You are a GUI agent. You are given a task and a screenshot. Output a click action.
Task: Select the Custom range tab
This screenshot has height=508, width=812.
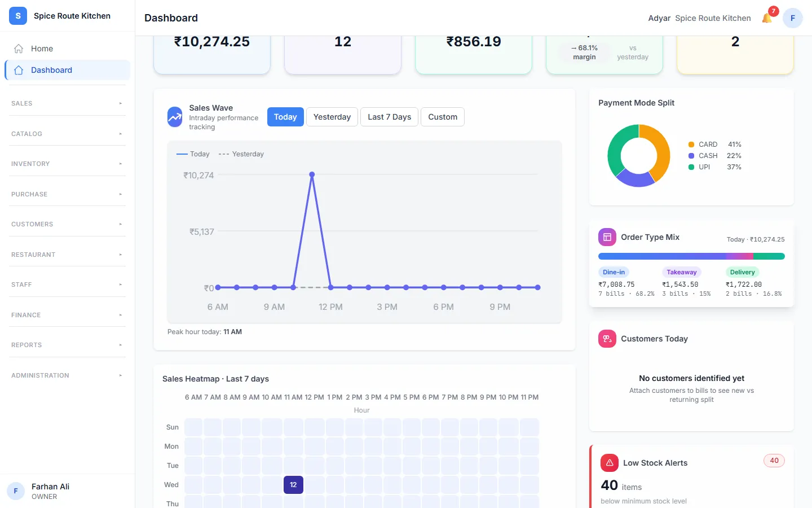[443, 117]
